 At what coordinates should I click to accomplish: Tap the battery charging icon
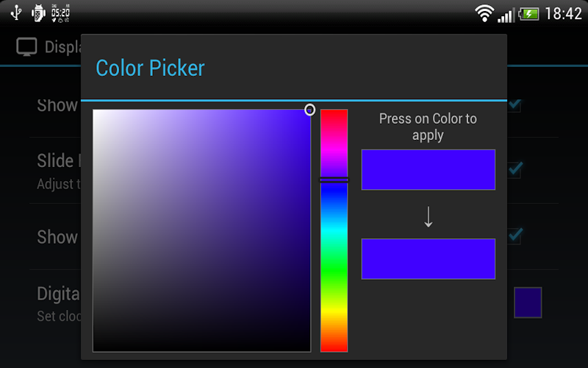[x=528, y=13]
